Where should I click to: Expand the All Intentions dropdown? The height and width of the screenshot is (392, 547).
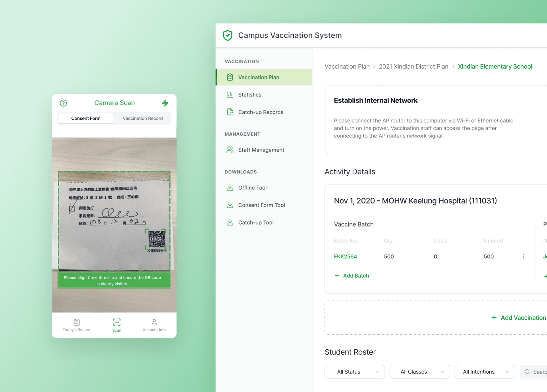tap(484, 372)
